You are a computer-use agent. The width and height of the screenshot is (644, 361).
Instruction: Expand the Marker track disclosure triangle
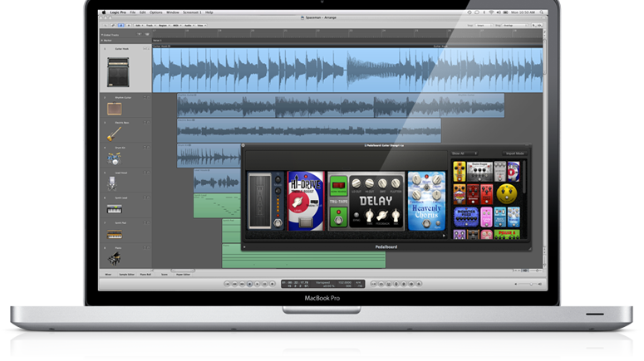[102, 41]
